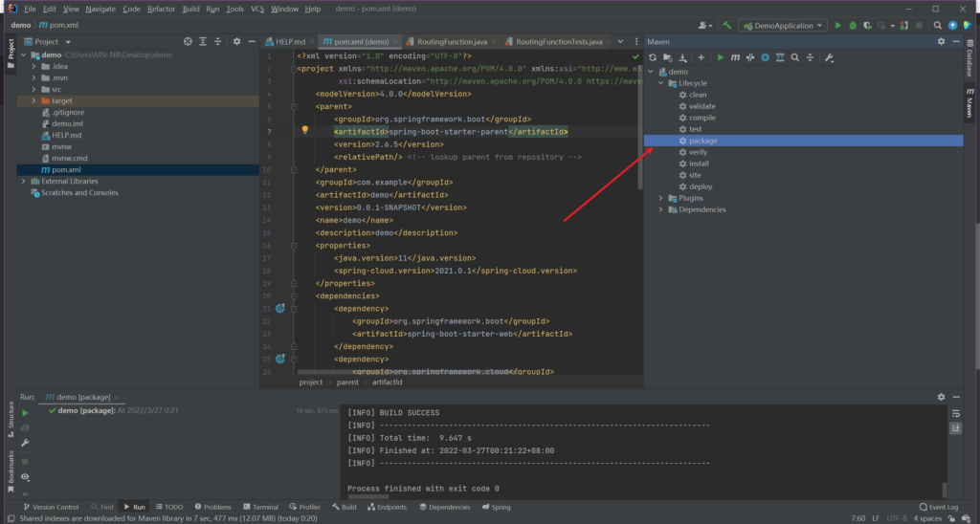
Task: Open the VCS menu
Action: (x=256, y=9)
